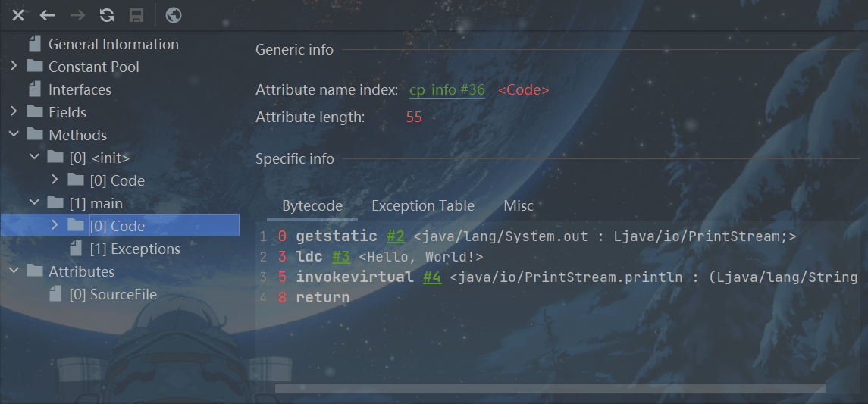The width and height of the screenshot is (868, 404).
Task: Open the Misc tab
Action: point(519,206)
